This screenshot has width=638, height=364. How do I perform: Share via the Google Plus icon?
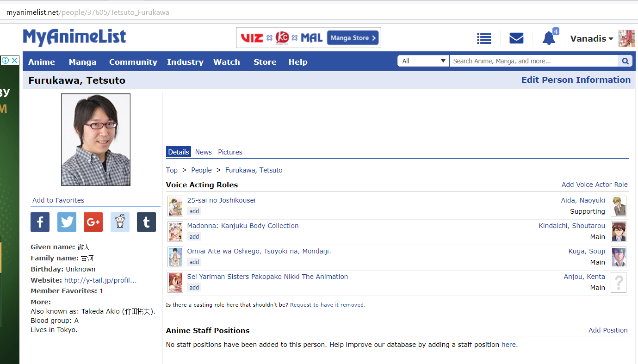click(x=93, y=222)
